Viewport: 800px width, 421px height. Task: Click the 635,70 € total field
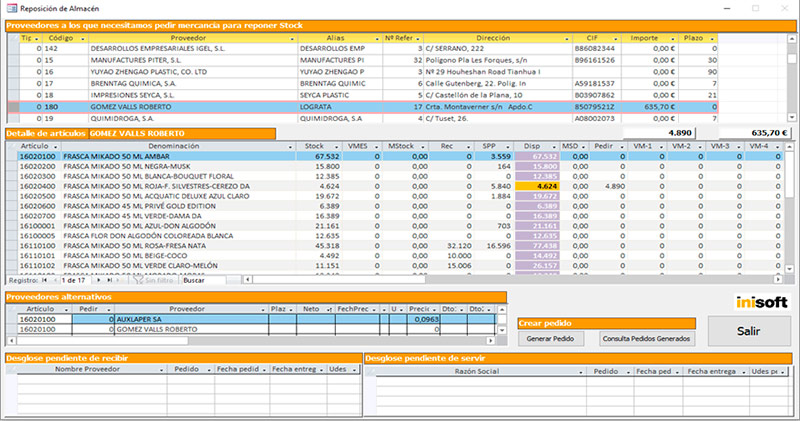[755, 133]
